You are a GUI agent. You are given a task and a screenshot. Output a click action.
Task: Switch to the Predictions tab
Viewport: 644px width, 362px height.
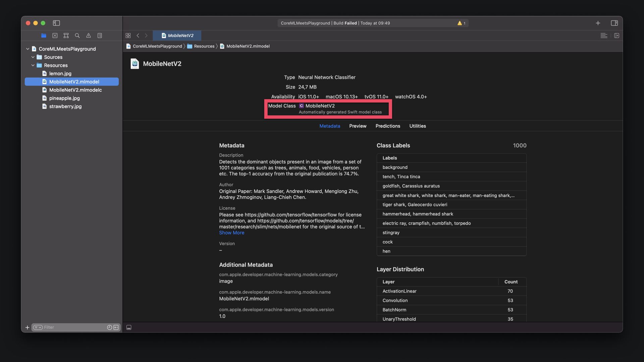pyautogui.click(x=388, y=126)
